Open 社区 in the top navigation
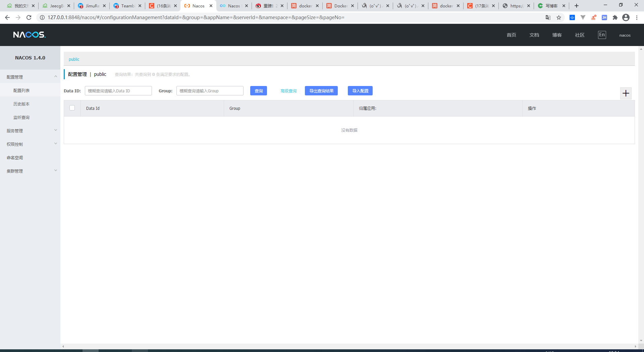The height and width of the screenshot is (352, 644). click(x=580, y=35)
